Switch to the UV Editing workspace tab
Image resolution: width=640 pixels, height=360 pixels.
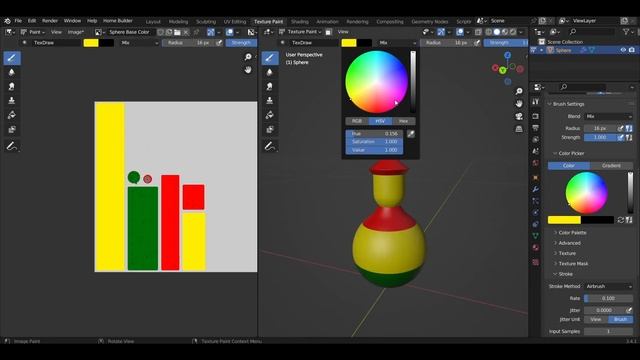tap(235, 22)
